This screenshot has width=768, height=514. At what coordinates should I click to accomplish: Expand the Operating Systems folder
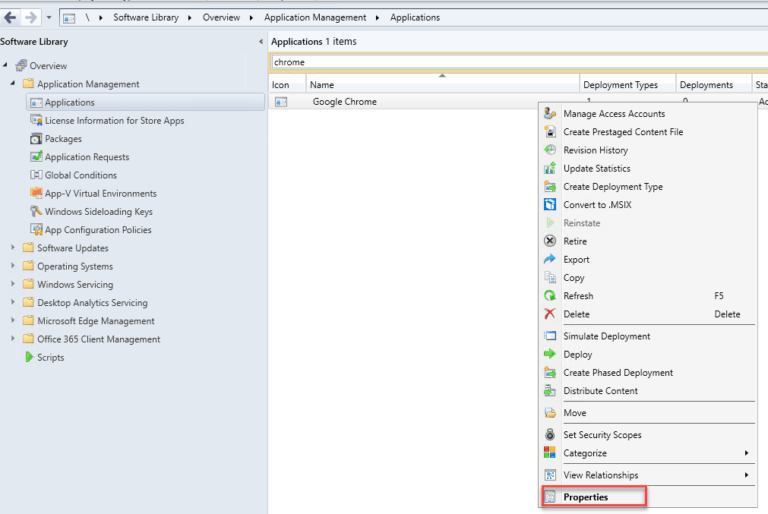coord(13,266)
